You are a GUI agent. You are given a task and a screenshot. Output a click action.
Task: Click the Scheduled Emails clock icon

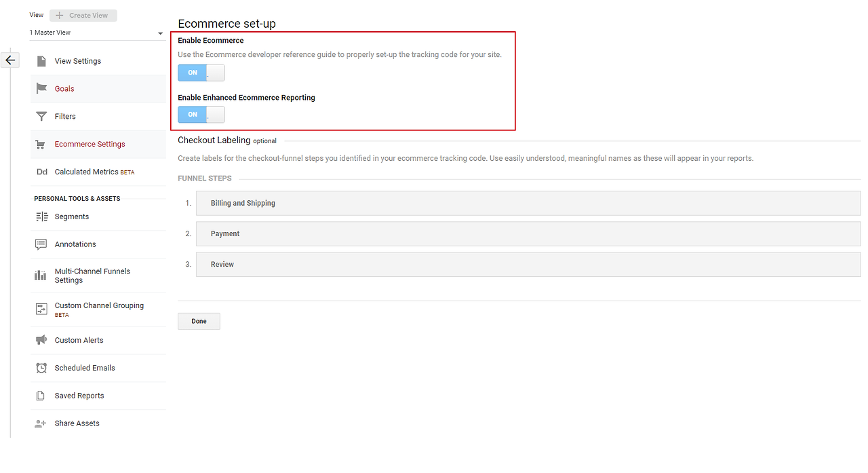click(41, 368)
